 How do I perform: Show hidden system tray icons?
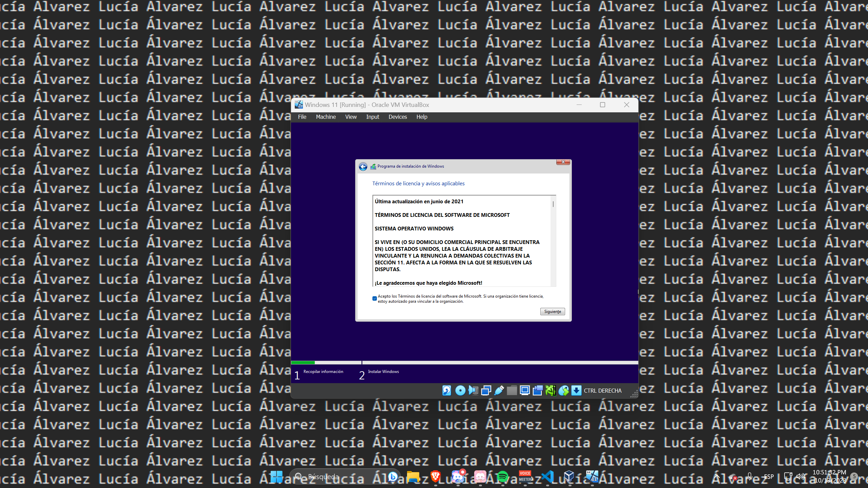[717, 477]
